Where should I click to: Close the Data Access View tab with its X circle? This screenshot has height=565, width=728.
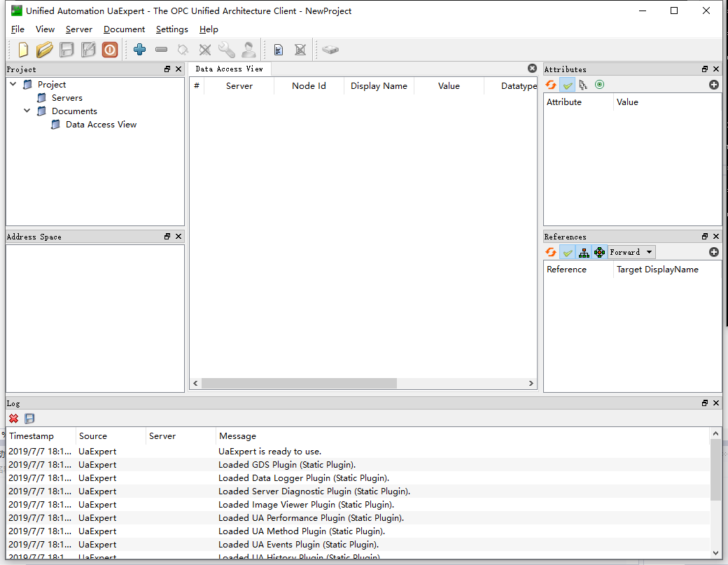pyautogui.click(x=532, y=68)
